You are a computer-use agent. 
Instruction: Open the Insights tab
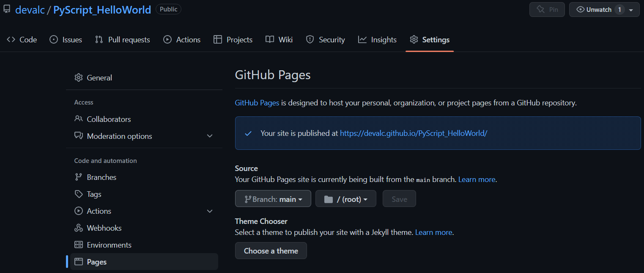pos(377,39)
